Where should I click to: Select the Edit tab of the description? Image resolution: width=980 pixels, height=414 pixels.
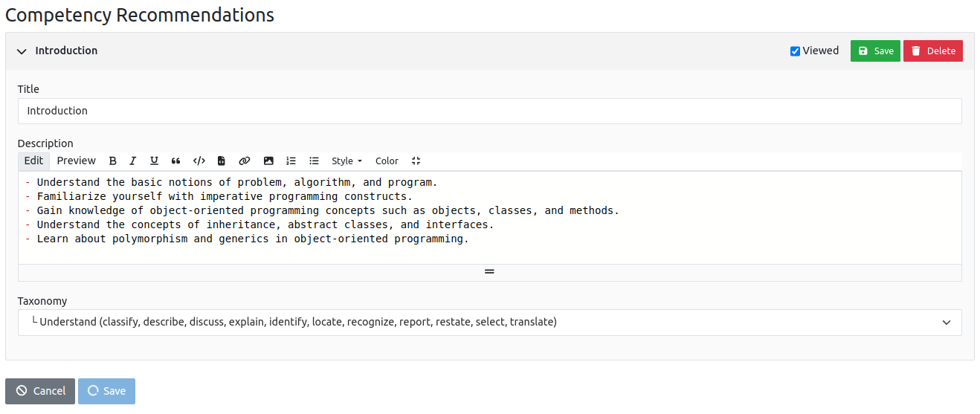33,161
